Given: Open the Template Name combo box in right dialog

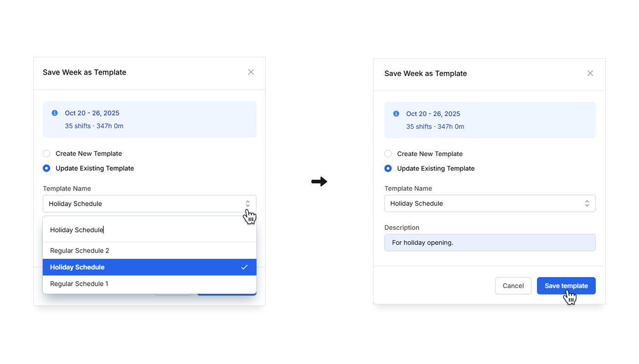Looking at the screenshot, I should (x=483, y=203).
